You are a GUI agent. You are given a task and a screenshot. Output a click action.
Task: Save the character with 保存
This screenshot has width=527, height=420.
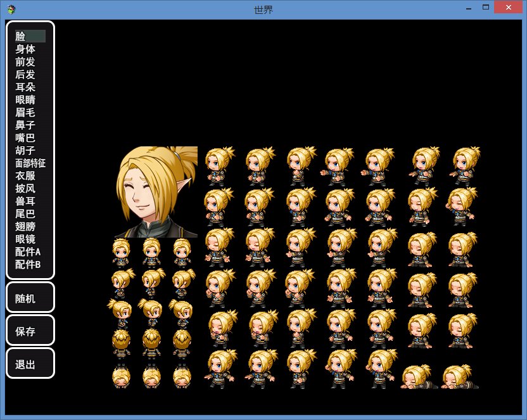coord(30,331)
